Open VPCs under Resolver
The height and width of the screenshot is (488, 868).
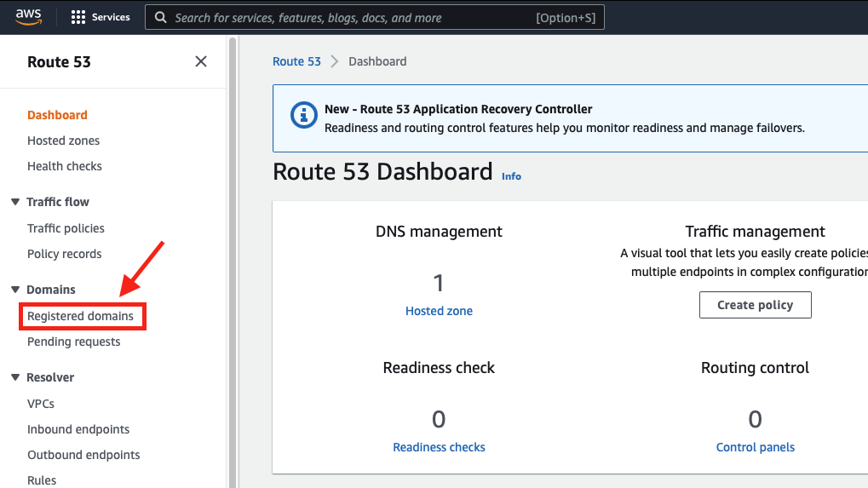coord(41,404)
